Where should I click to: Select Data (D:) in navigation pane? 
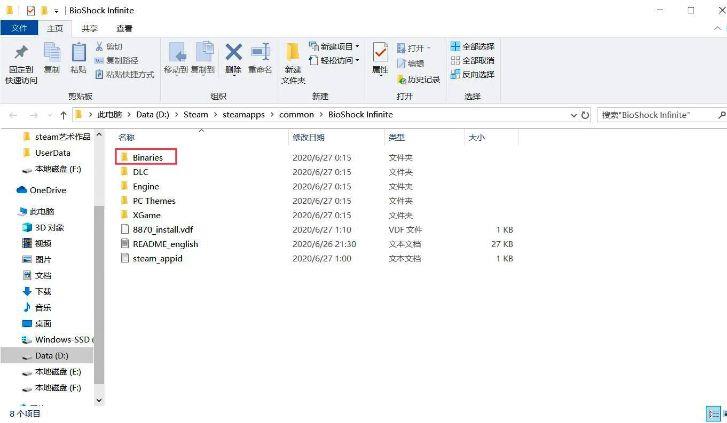(45, 356)
